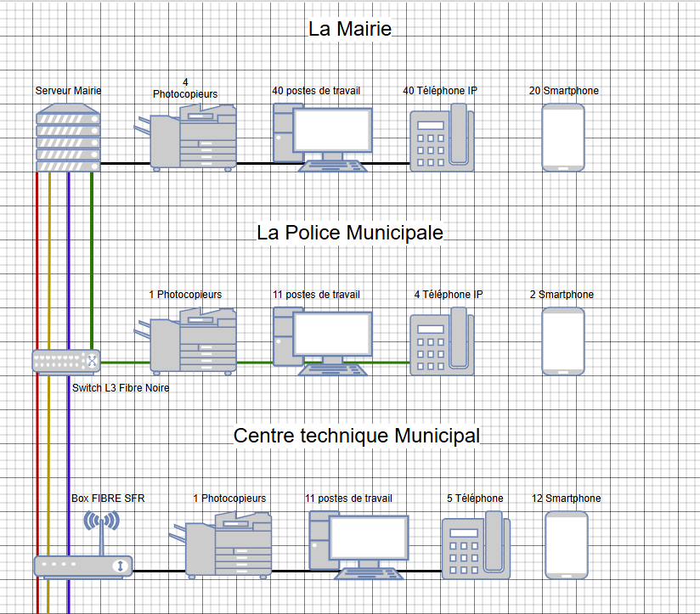Select the 12 Smartphone device icon
Viewport: 700px width, 614px height.
coord(567,545)
